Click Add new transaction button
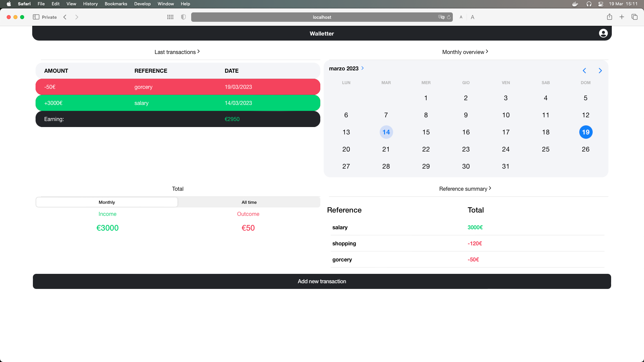 pos(322,281)
